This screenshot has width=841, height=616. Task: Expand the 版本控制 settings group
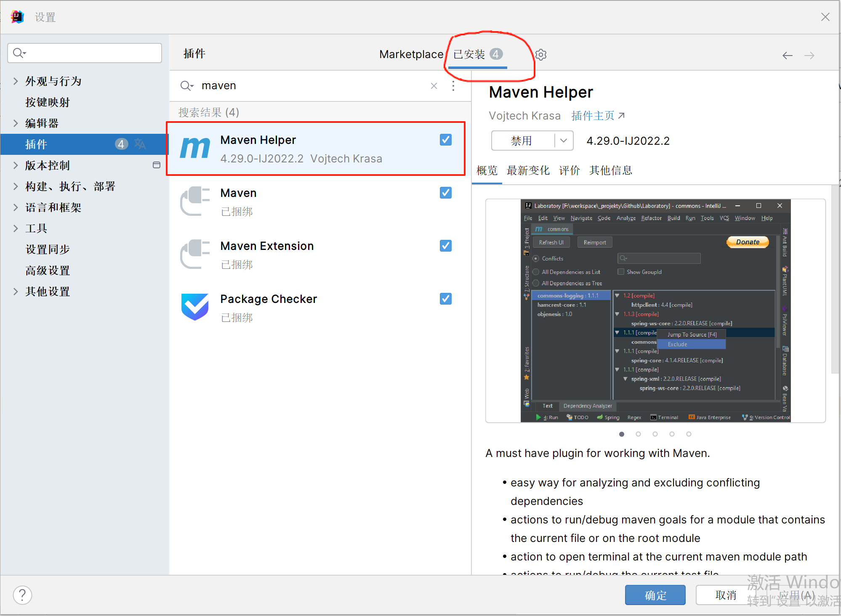[16, 165]
